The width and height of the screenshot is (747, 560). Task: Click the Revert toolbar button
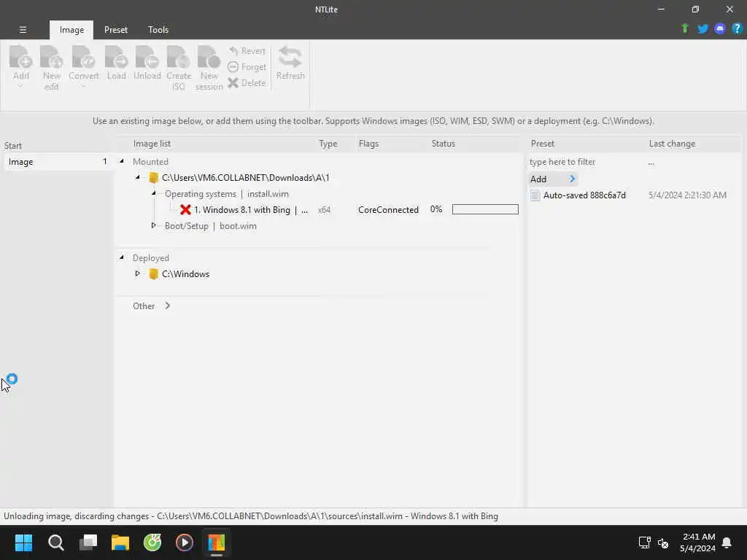(x=247, y=51)
